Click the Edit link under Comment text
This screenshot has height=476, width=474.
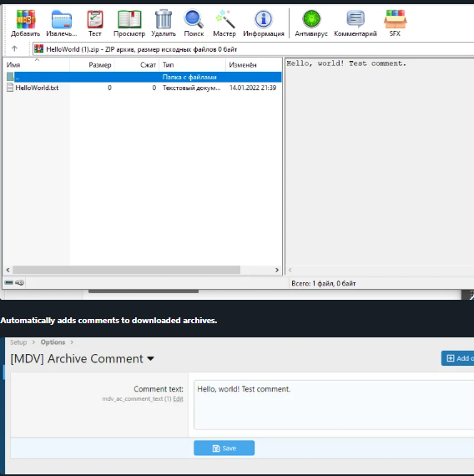178,398
